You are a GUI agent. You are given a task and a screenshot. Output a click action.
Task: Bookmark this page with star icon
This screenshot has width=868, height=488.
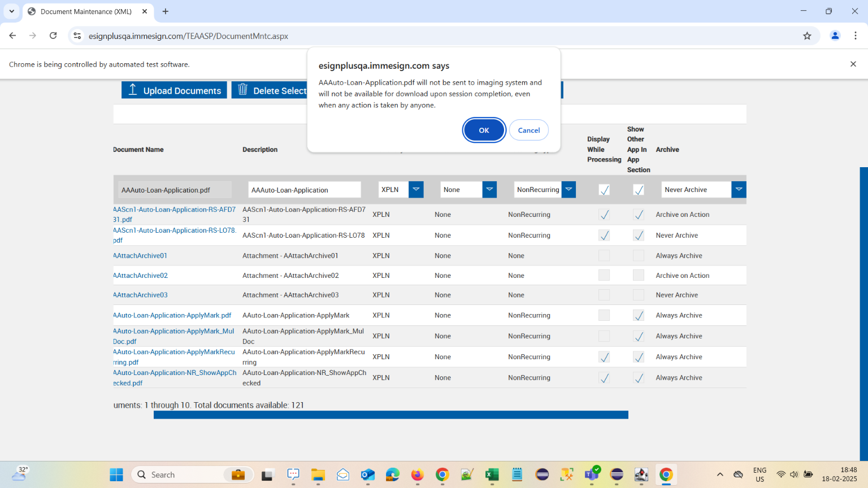pyautogui.click(x=807, y=36)
